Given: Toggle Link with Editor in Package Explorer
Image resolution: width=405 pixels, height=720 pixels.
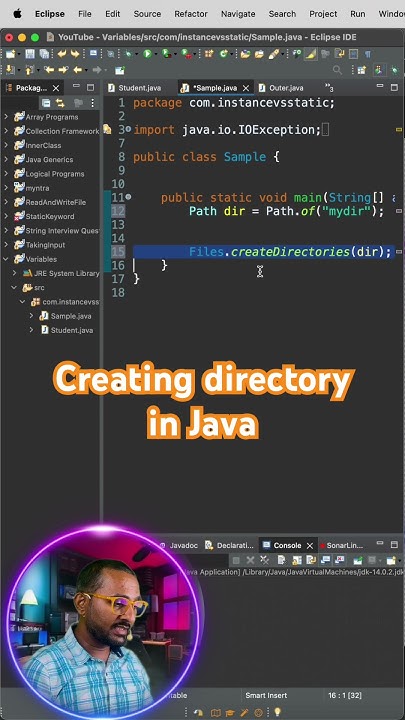Looking at the screenshot, I should coord(60,103).
